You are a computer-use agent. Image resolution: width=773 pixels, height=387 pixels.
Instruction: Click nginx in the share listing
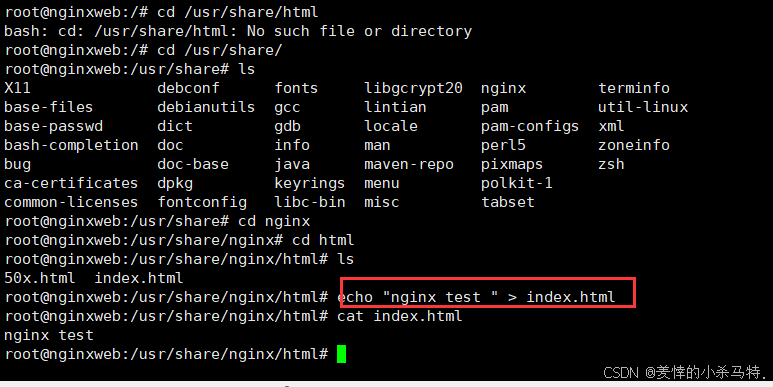[x=503, y=88]
